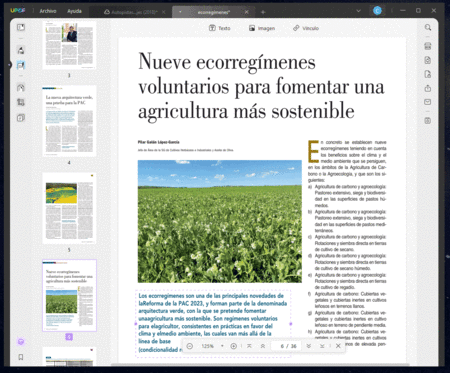Jump to first page arrow
This screenshot has height=373, width=450.
click(x=249, y=346)
